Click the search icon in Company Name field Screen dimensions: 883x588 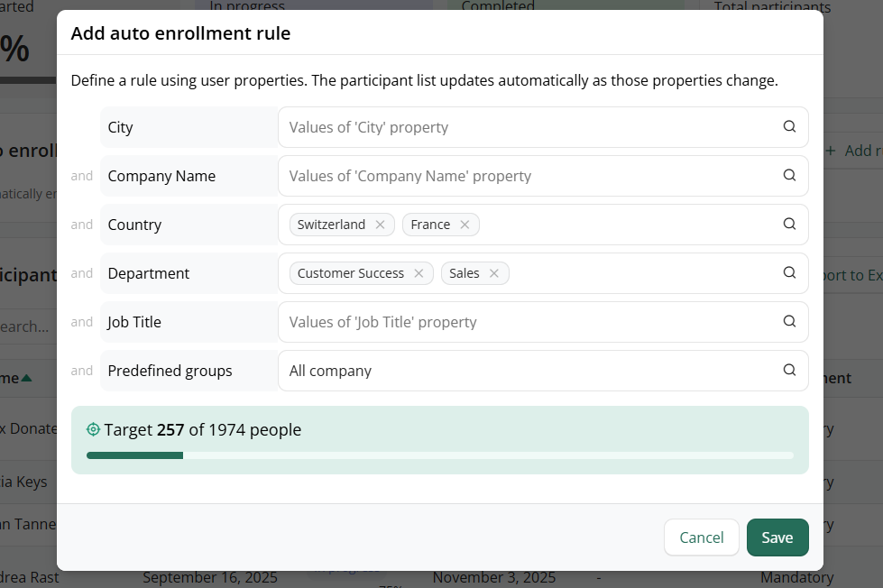tap(789, 176)
